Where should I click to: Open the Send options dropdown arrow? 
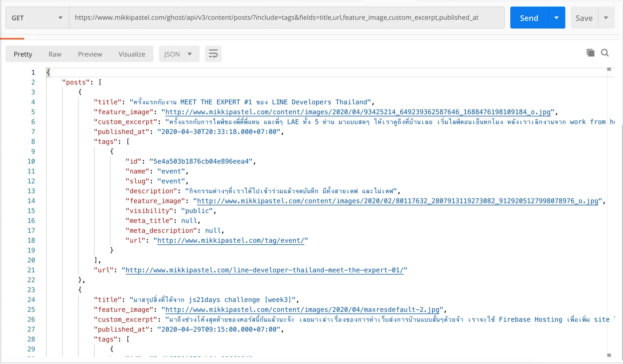pyautogui.click(x=556, y=18)
